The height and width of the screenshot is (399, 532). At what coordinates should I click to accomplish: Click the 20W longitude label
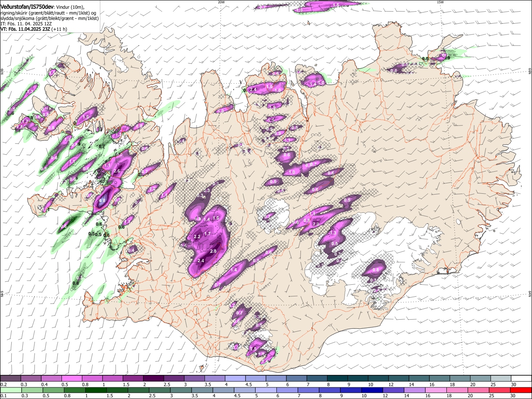click(x=221, y=2)
